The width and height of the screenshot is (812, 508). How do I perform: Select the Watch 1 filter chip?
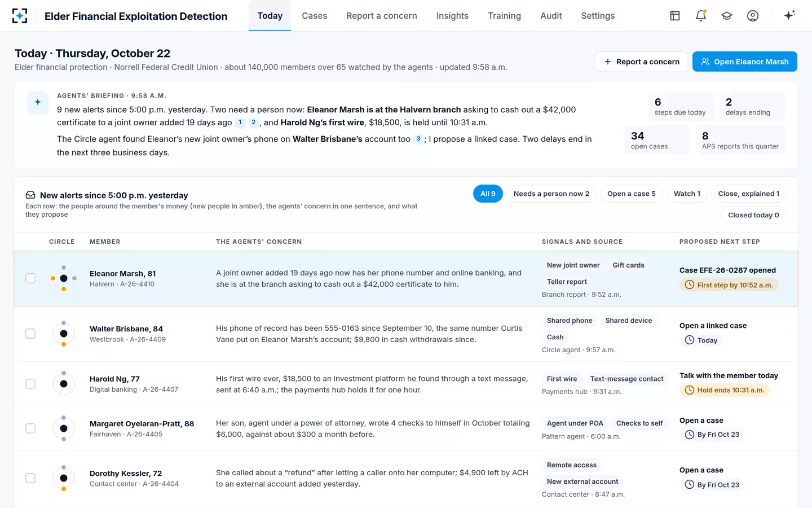click(687, 194)
